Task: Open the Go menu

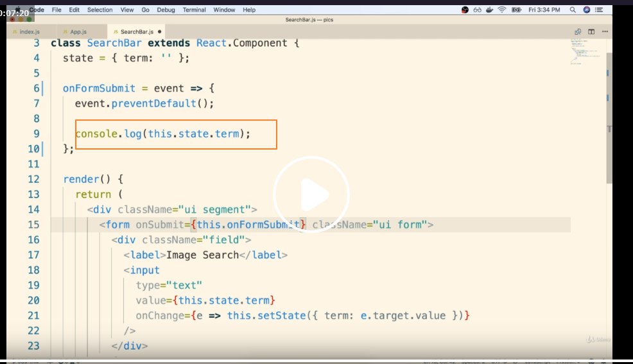Action: click(145, 10)
